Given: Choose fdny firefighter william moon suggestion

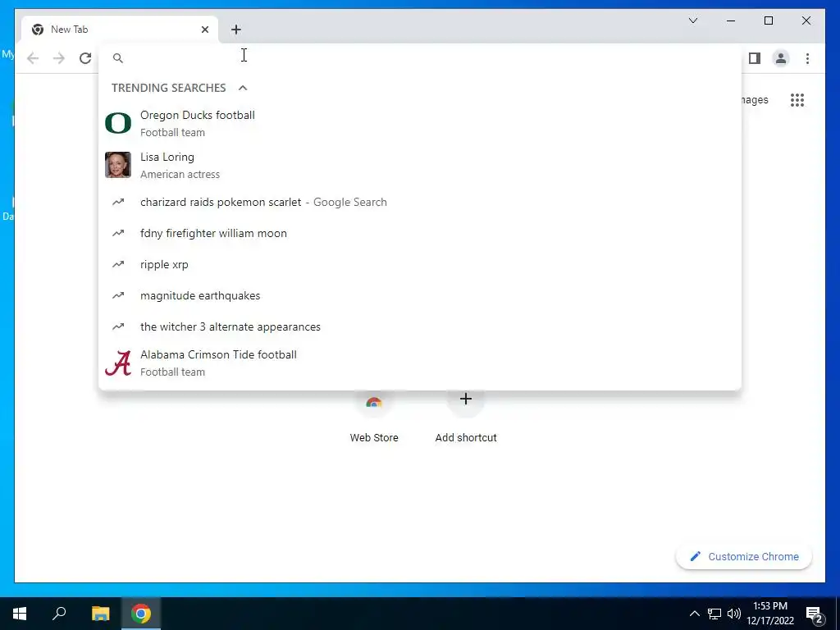Looking at the screenshot, I should pos(420,233).
